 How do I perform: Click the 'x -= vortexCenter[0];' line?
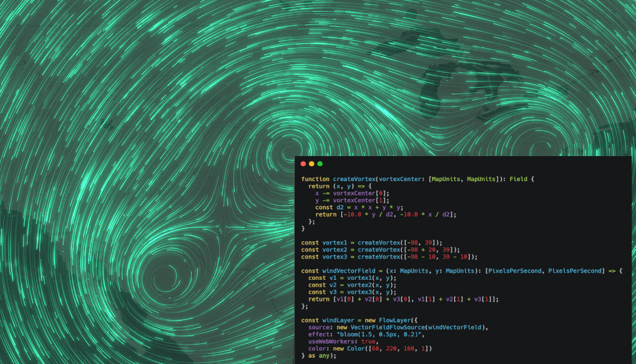pyautogui.click(x=352, y=193)
